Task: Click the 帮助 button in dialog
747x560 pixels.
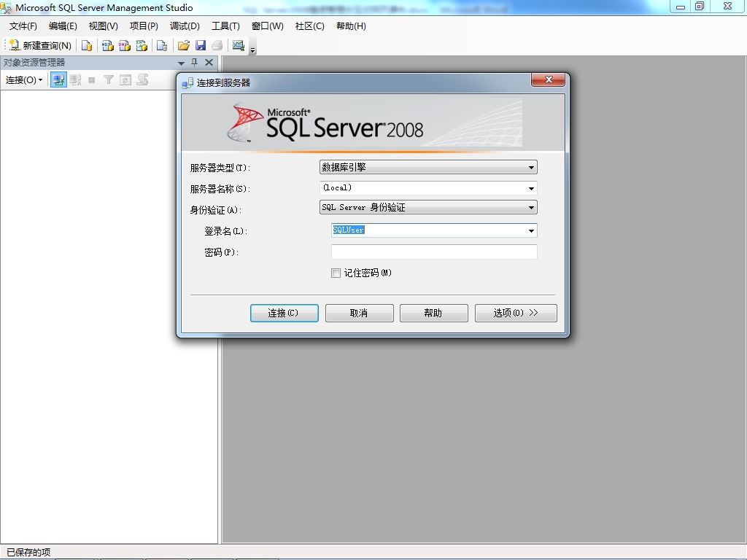Action: click(433, 314)
